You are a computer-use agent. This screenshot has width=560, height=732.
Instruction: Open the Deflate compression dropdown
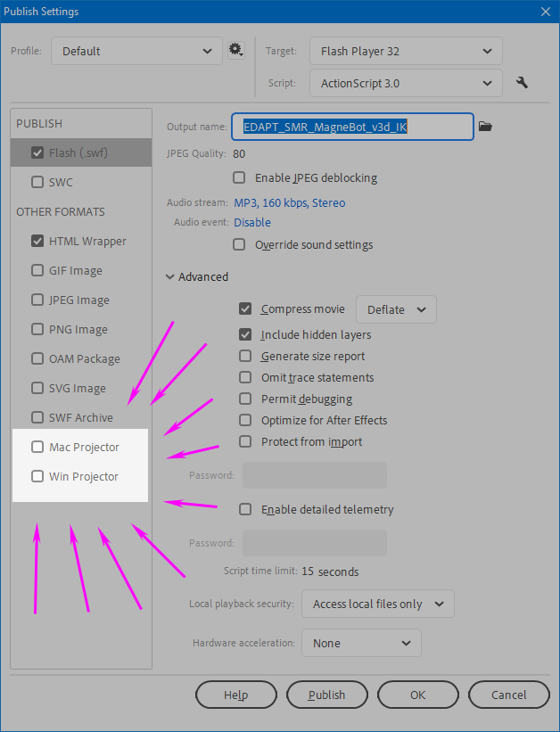pyautogui.click(x=396, y=309)
